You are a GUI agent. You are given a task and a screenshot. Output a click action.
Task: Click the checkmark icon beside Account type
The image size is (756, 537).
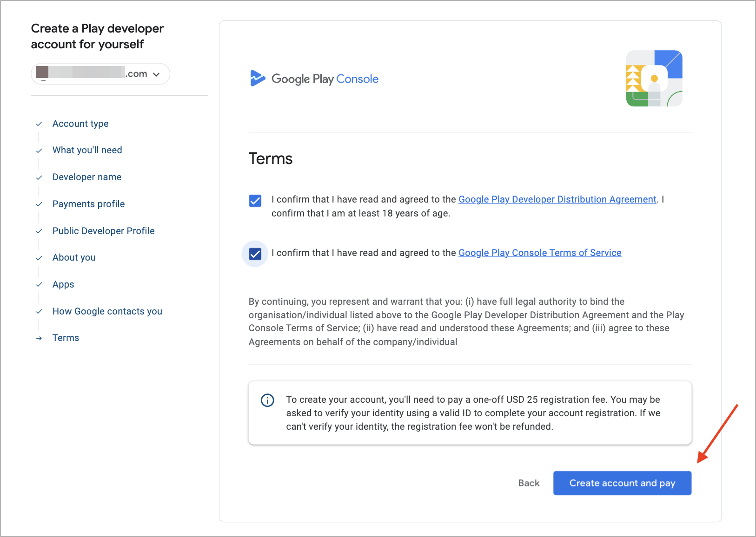[x=39, y=124]
